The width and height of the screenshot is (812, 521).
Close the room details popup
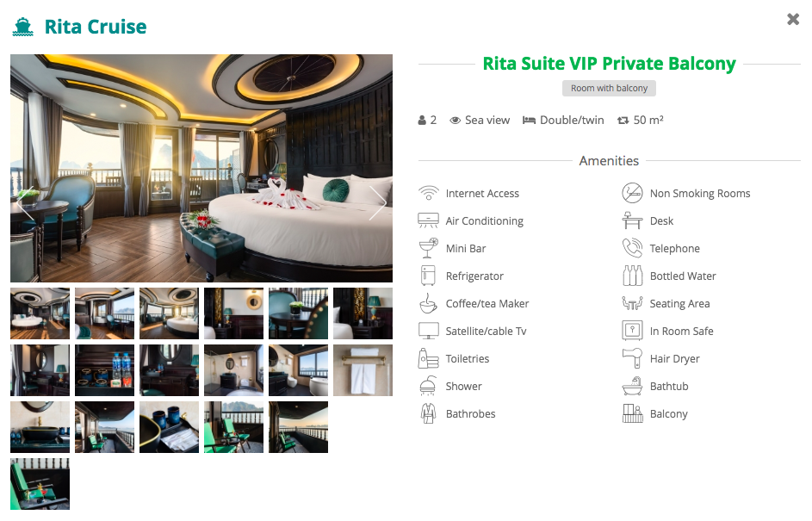(x=793, y=19)
